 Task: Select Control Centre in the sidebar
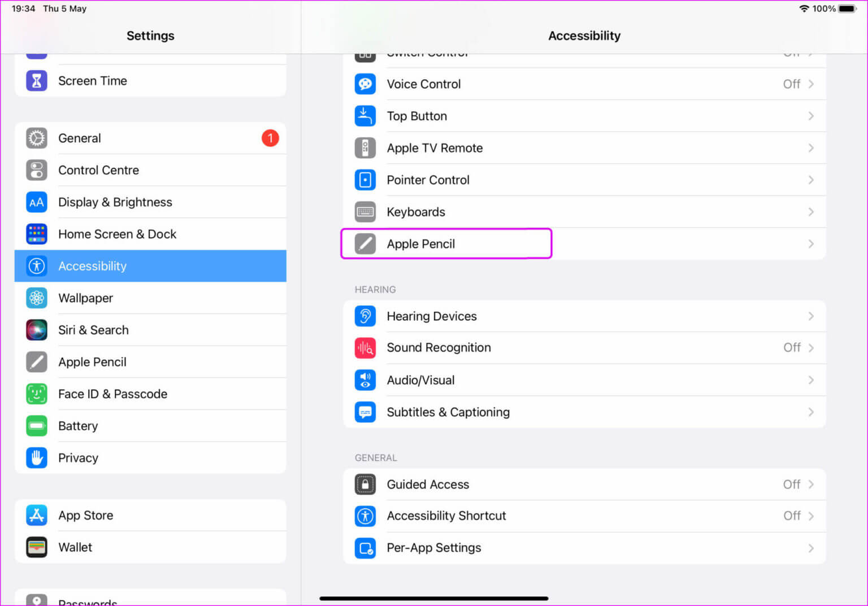(x=150, y=170)
